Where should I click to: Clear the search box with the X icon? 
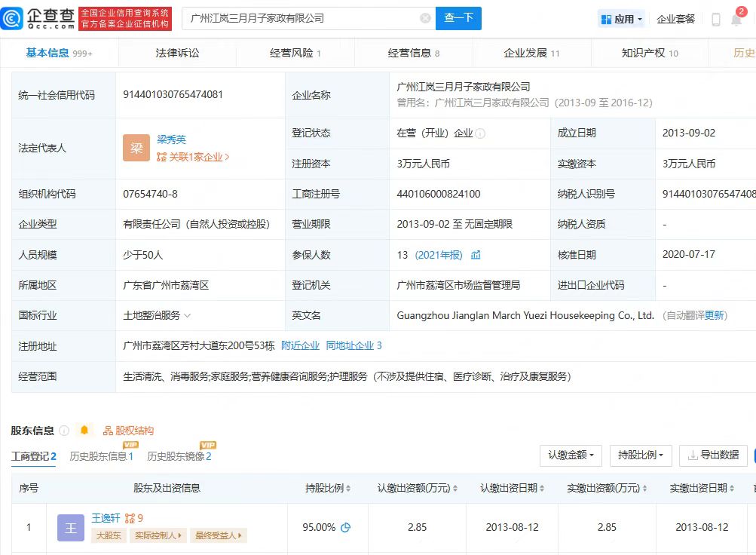(x=425, y=18)
